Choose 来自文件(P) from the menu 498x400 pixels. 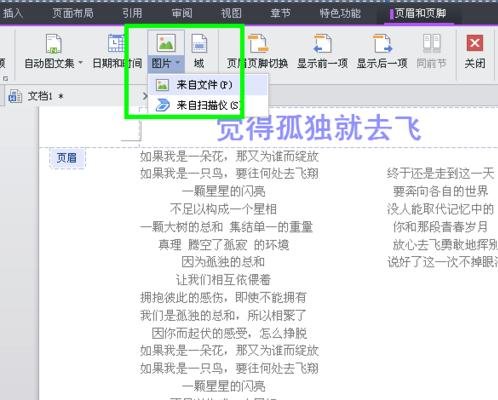pos(207,85)
